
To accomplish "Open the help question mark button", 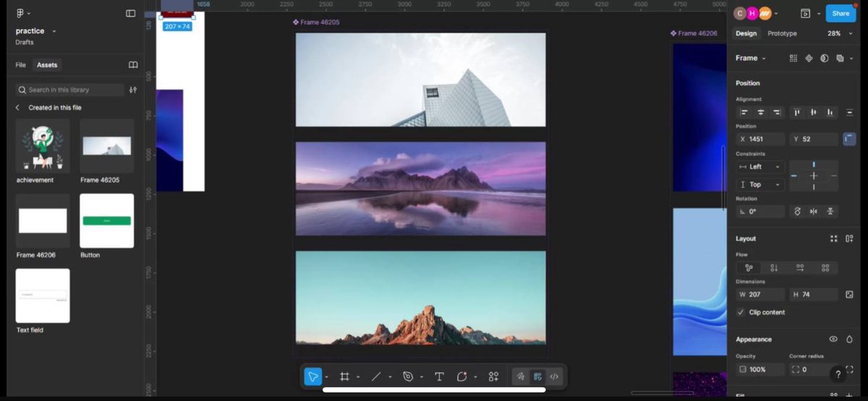I will 838,374.
